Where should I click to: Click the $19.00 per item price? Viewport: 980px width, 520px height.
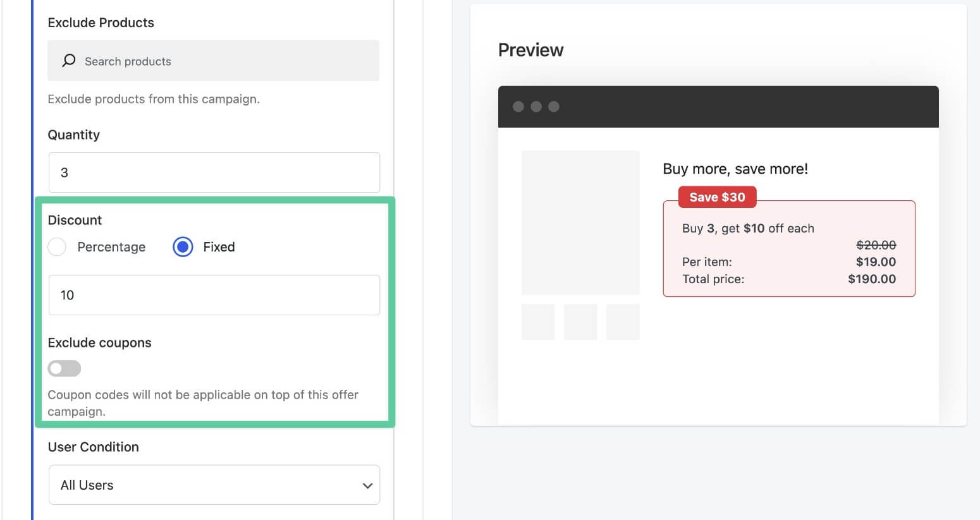(x=876, y=262)
